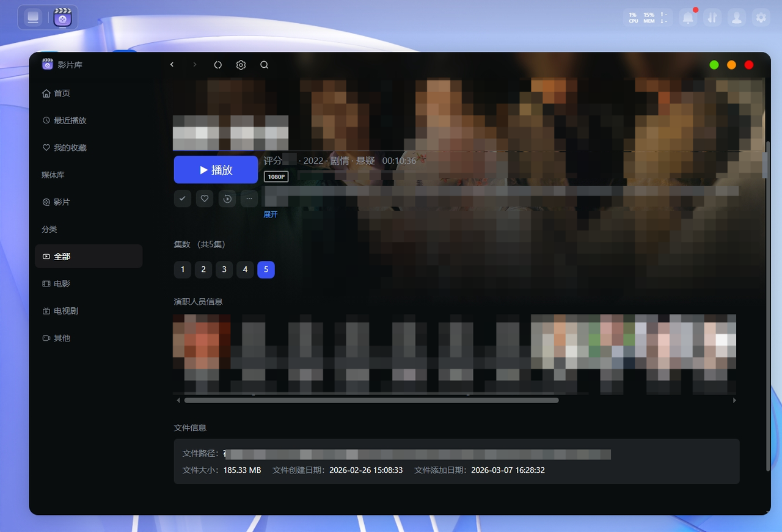
Task: Open the system settings gear in top bar
Action: click(x=761, y=17)
